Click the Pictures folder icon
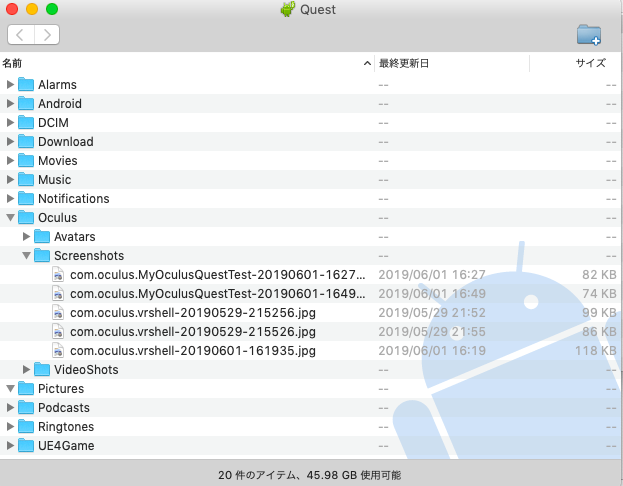Image resolution: width=623 pixels, height=486 pixels. tap(26, 389)
